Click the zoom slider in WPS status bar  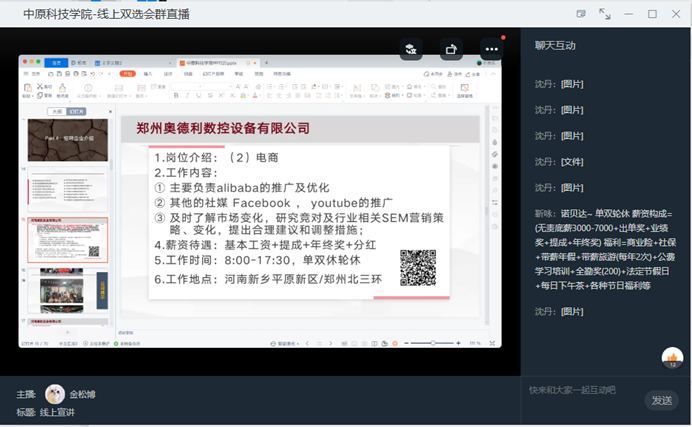(433, 343)
